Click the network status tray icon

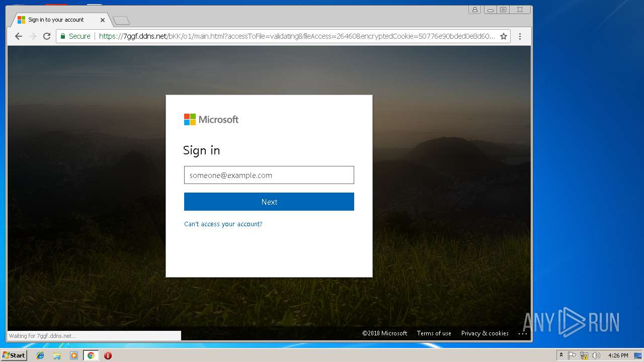pos(584,355)
